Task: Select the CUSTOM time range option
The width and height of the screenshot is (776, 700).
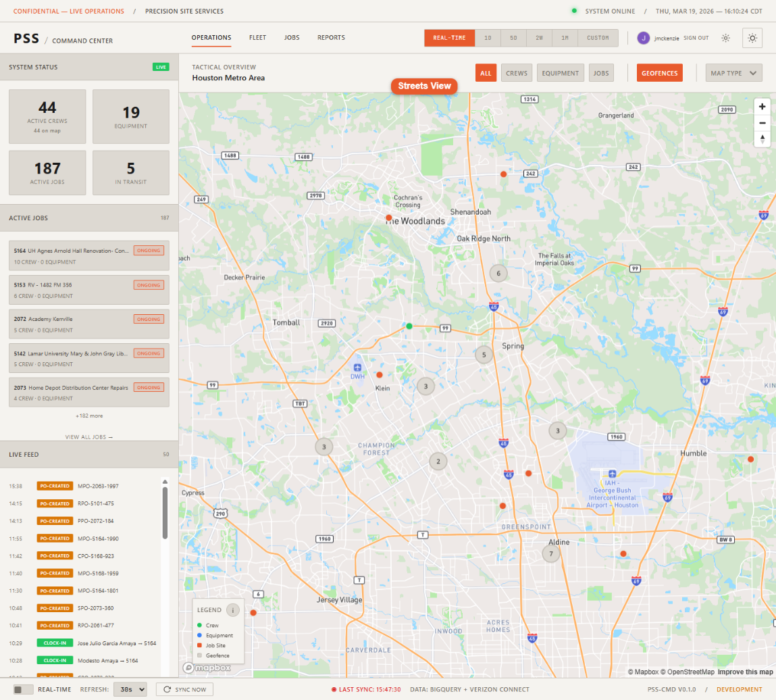Action: pyautogui.click(x=597, y=38)
